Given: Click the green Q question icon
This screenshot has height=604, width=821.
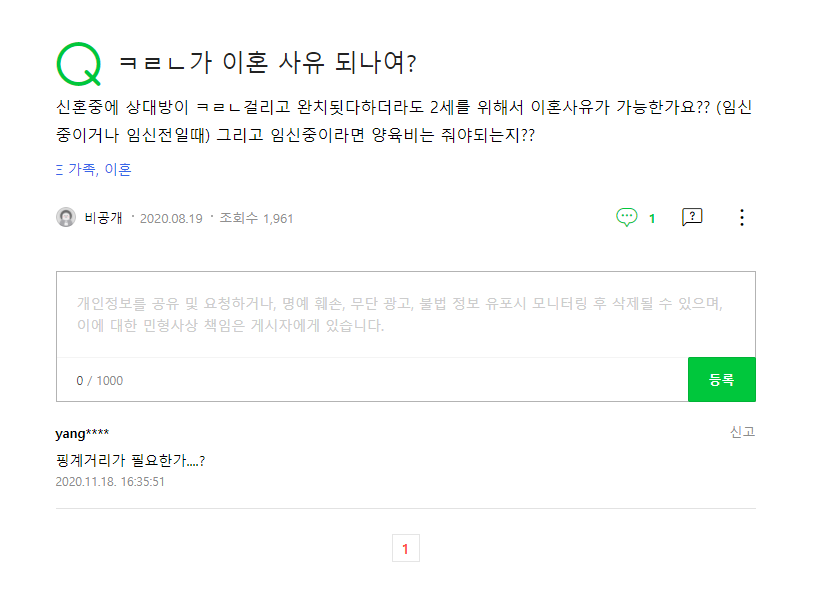Looking at the screenshot, I should [78, 64].
